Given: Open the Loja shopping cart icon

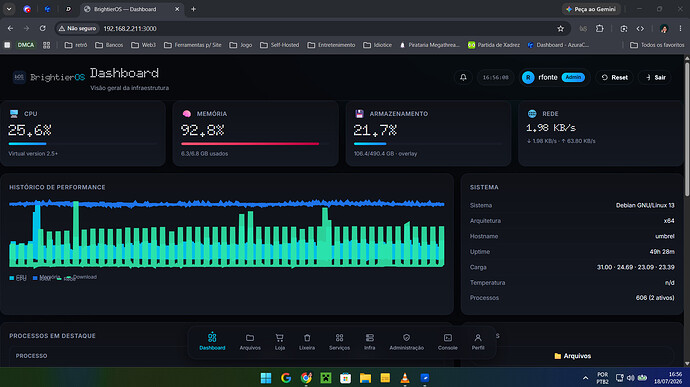Looking at the screenshot, I should pos(279,342).
